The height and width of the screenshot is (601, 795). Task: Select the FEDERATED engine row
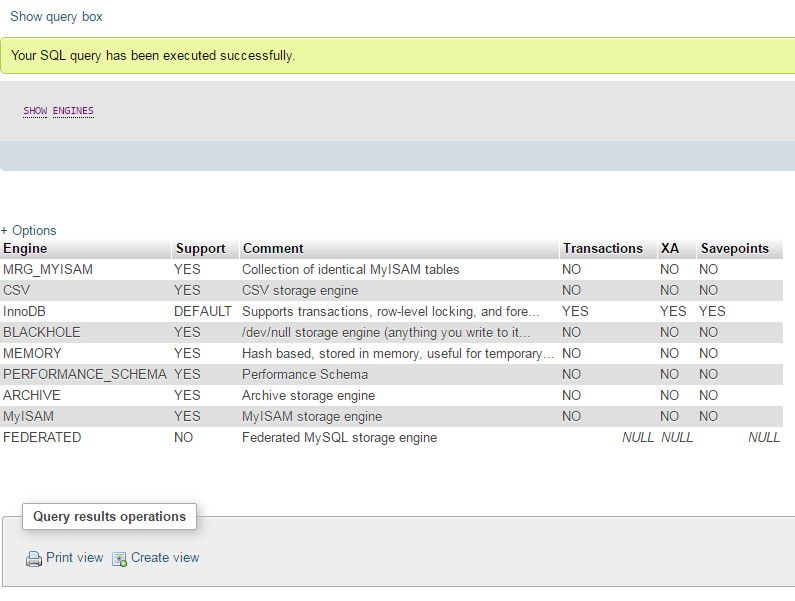click(x=391, y=437)
